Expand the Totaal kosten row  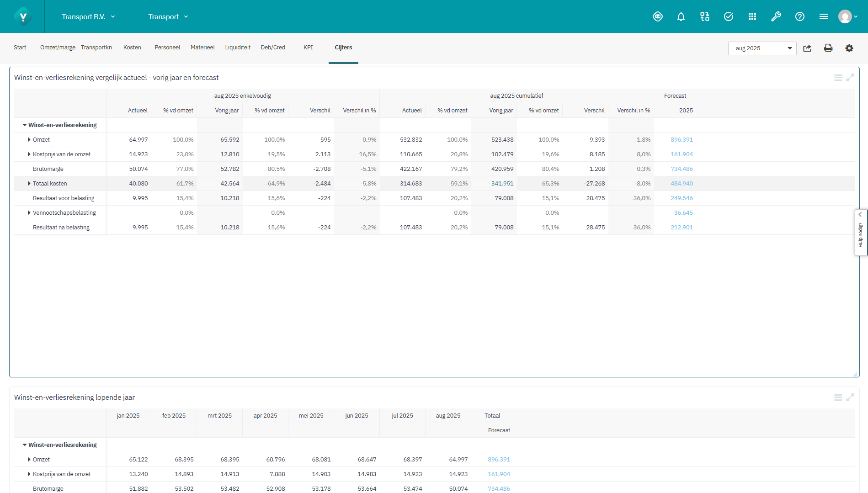click(29, 184)
